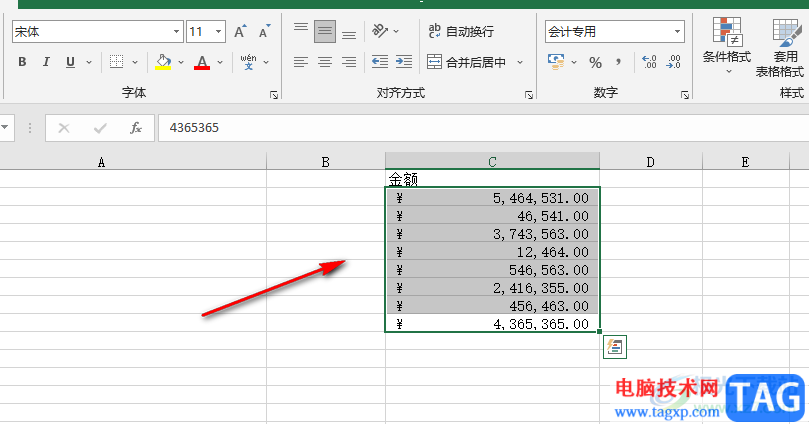Decrease decimal places
The height and width of the screenshot is (424, 809).
tap(673, 62)
